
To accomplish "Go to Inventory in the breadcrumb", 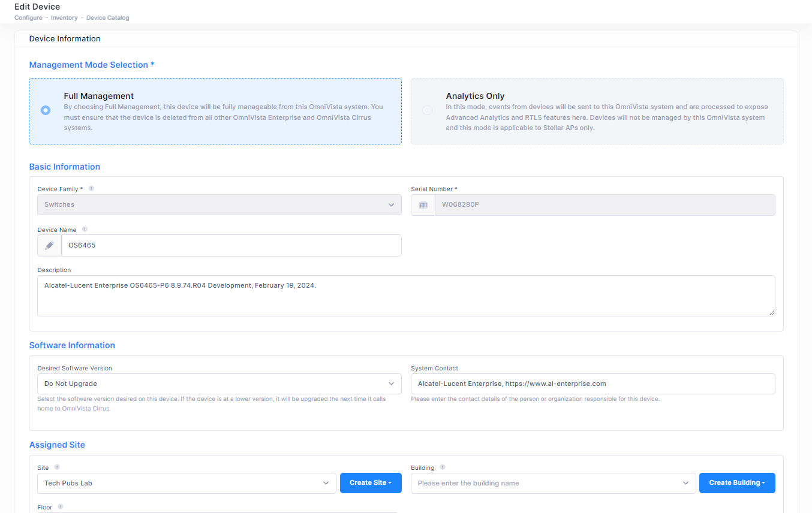I will (x=64, y=18).
